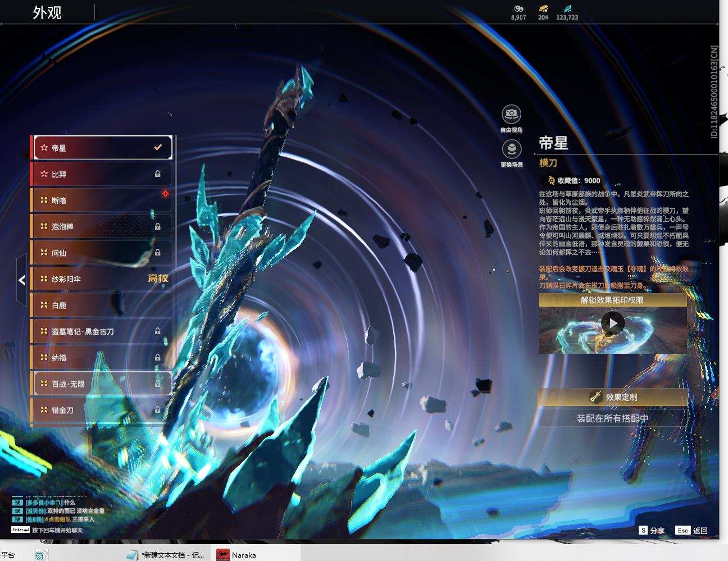Image resolution: width=728 pixels, height=561 pixels.
Task: Open the 新建文本文档 Notepad taskbar button
Action: click(166, 554)
